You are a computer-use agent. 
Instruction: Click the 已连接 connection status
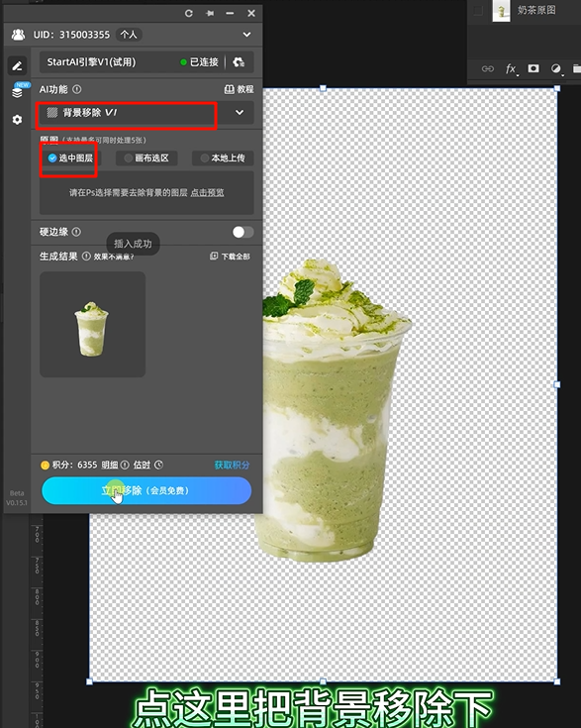200,62
